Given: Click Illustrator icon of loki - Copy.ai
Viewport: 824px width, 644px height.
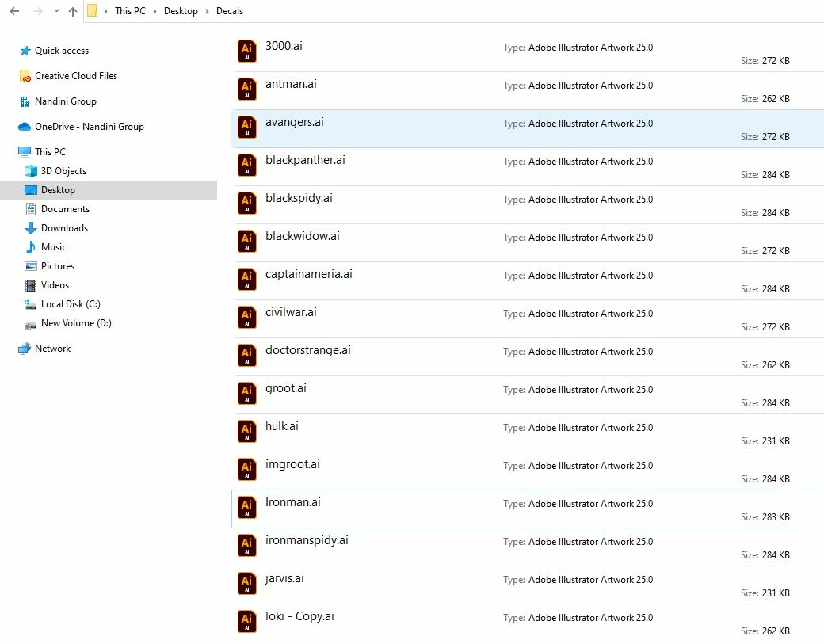Looking at the screenshot, I should [x=247, y=621].
